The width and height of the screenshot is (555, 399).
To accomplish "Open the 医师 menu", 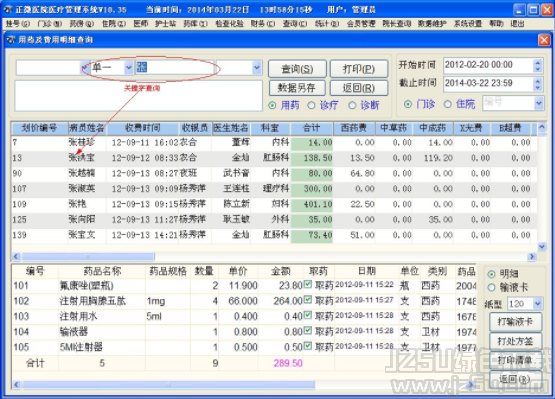I will point(141,24).
